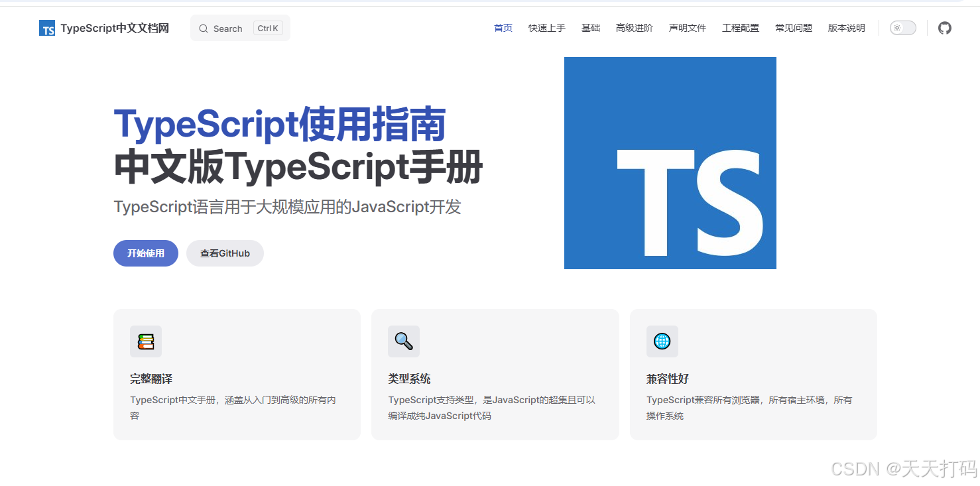Click the 类型系统 card heading
980x486 pixels.
[x=409, y=379]
